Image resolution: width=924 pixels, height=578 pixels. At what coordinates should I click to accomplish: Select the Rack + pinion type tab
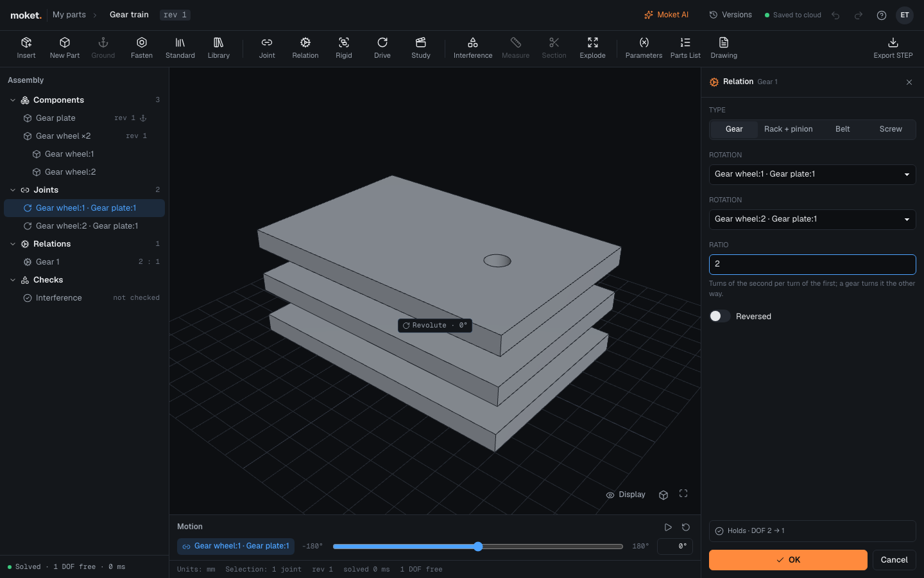(788, 129)
